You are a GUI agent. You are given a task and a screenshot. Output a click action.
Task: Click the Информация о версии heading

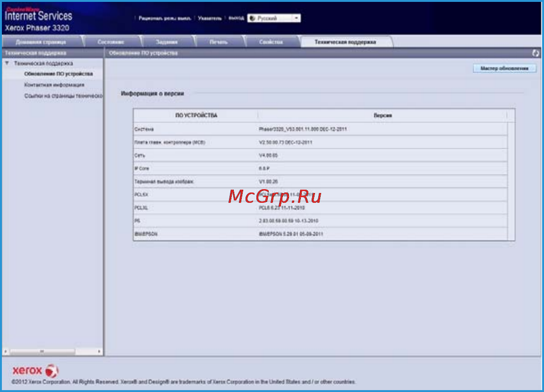[153, 93]
